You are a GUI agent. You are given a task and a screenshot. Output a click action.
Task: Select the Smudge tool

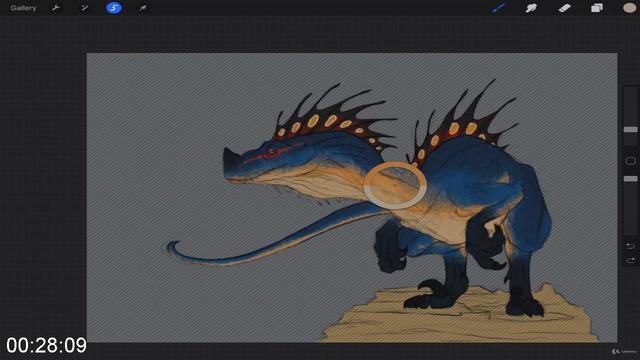click(x=531, y=8)
